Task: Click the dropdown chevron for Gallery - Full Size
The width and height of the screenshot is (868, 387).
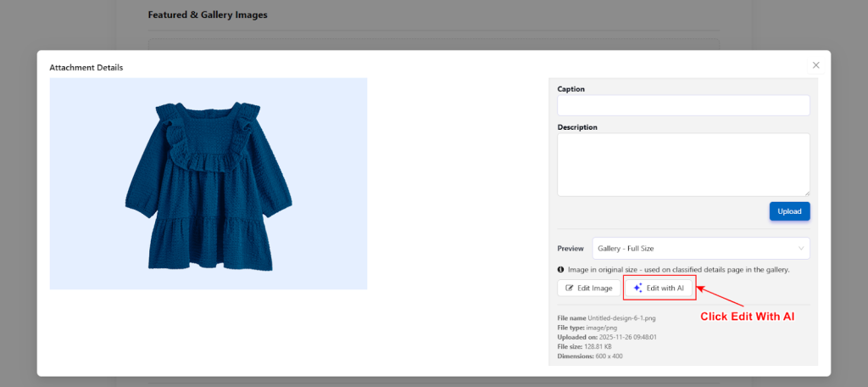Action: click(800, 249)
